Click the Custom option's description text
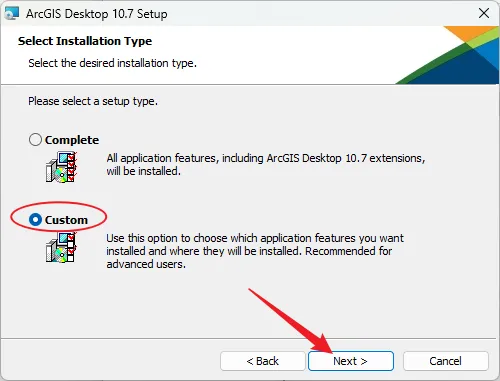This screenshot has height=381, width=500. 255,251
